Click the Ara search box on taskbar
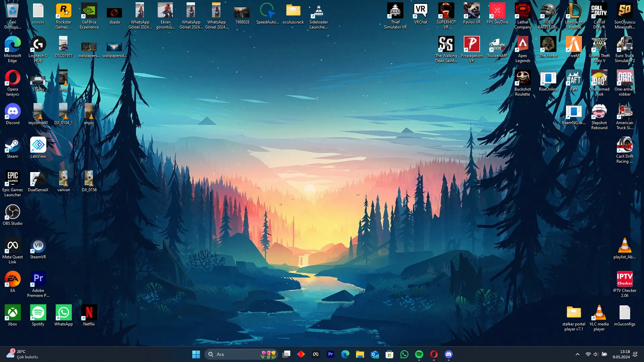Screen dimensions: 644x362 241,354
